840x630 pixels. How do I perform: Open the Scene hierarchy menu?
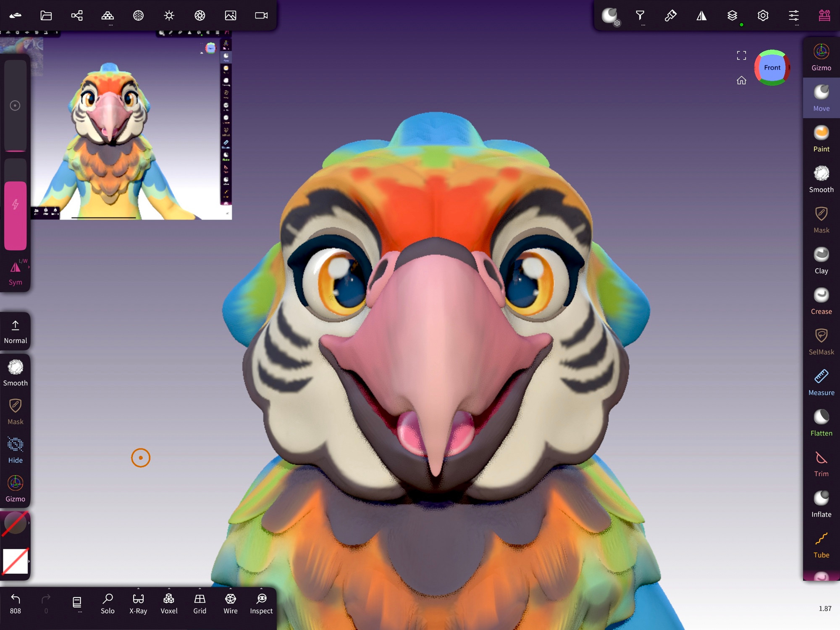click(x=77, y=16)
